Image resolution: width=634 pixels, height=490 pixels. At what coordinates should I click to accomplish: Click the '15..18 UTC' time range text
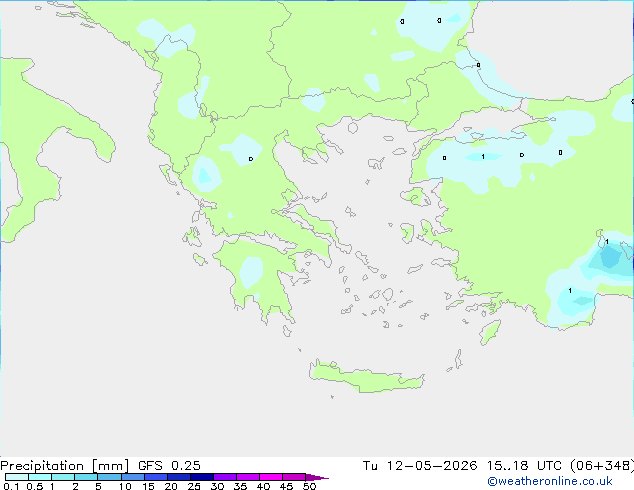525,466
